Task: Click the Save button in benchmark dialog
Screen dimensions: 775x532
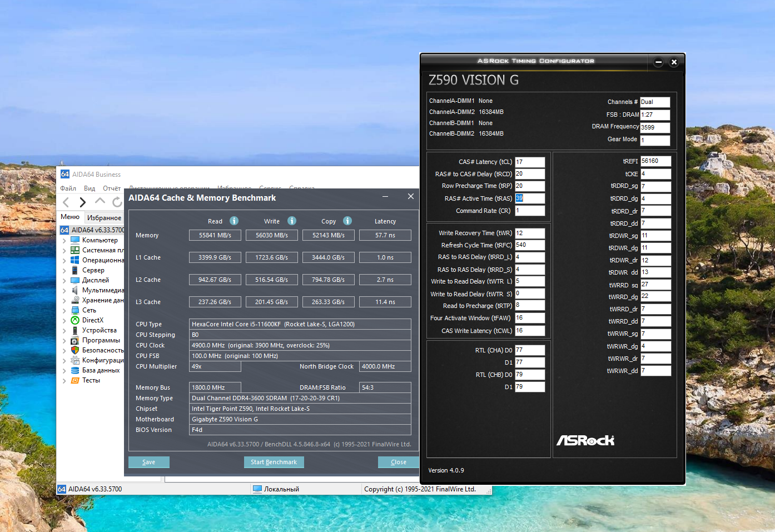Action: pos(149,462)
